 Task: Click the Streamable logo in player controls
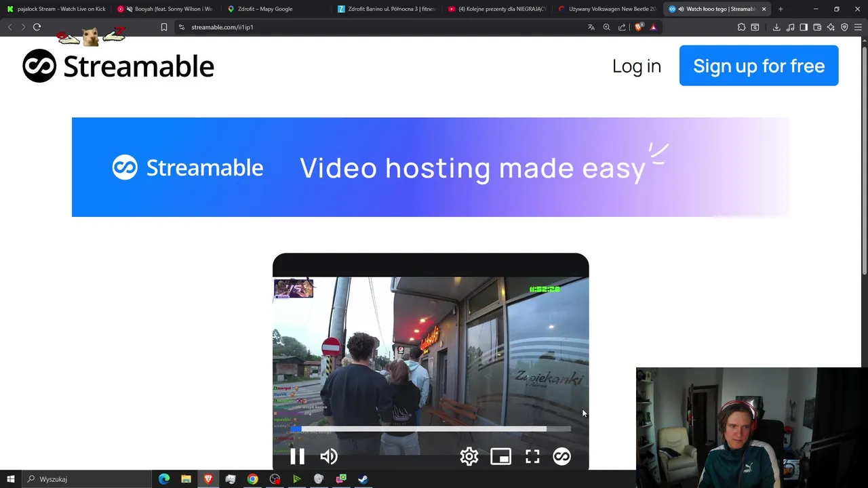(x=561, y=456)
